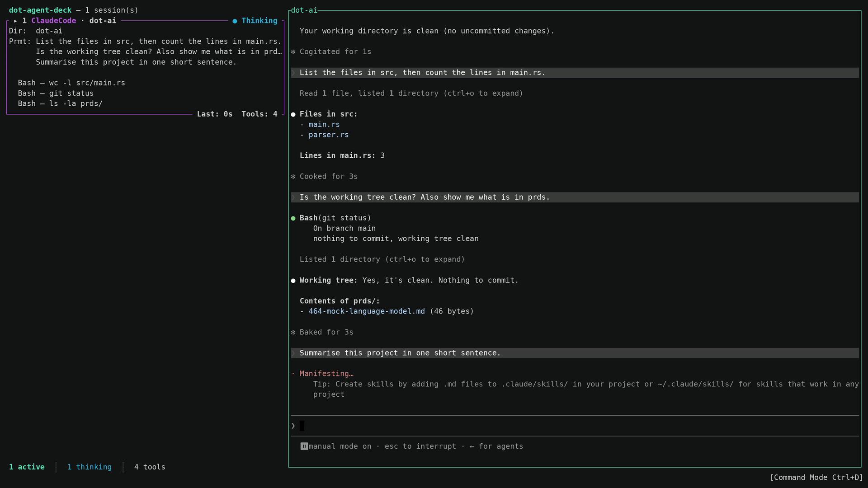Click the 'Tools: 4' counter

(x=259, y=114)
